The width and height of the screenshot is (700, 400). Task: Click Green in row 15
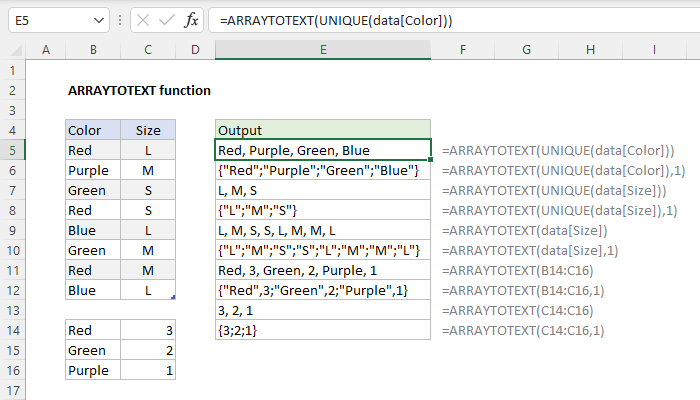[93, 350]
